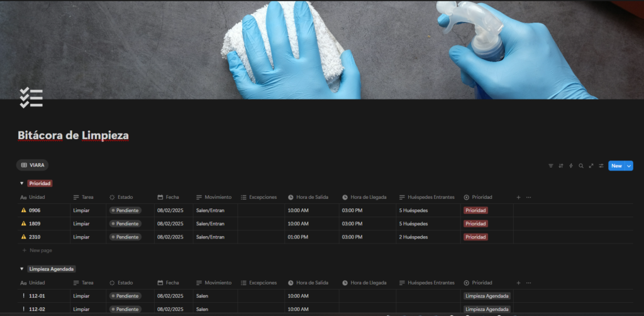644x316 pixels.
Task: Open more options in Prioridad group header
Action: tap(528, 197)
